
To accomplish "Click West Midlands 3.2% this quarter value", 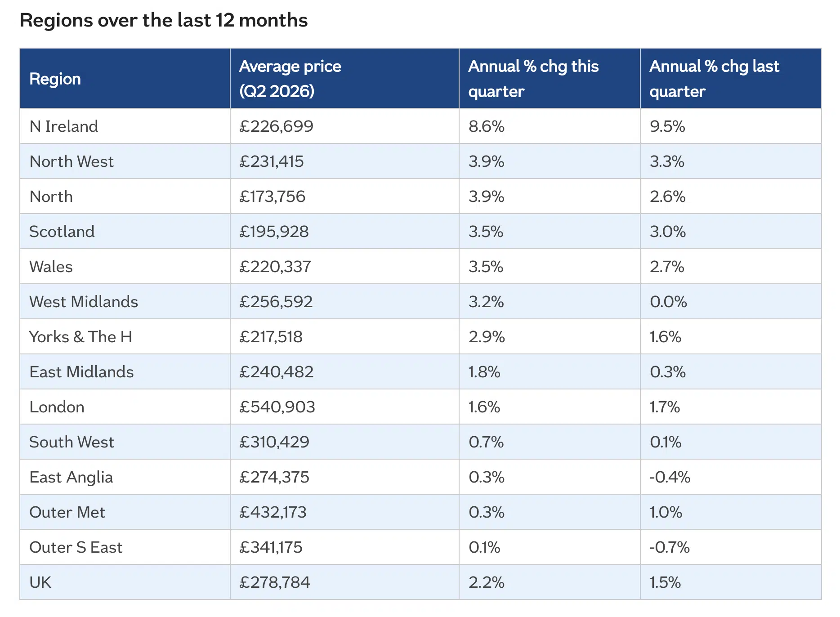I will 486,302.
